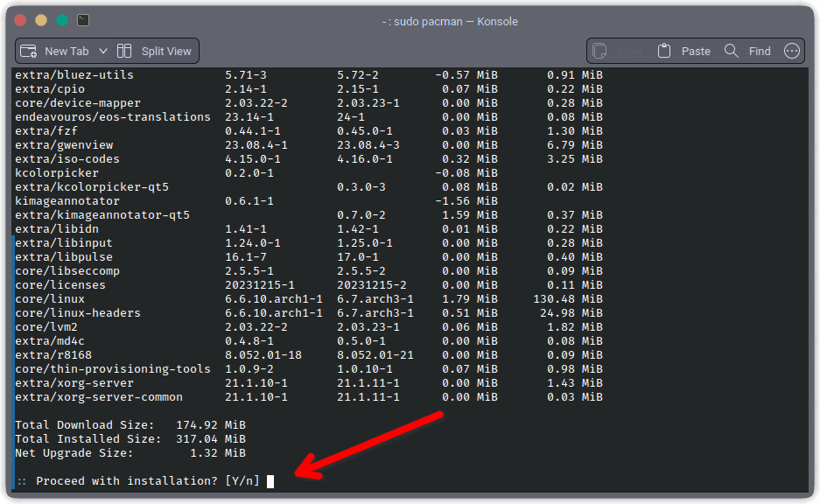820x504 pixels.
Task: Click 'core/licenses' package name
Action: [x=60, y=285]
